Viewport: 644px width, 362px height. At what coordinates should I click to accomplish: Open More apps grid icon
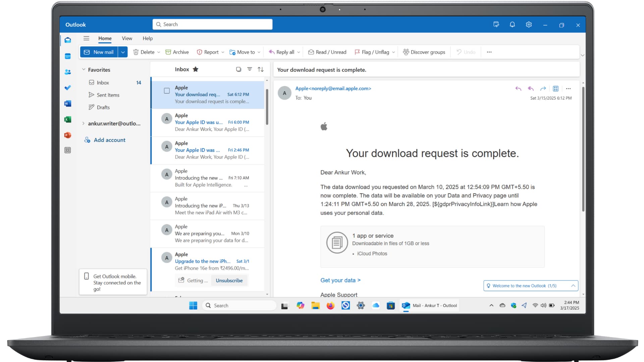(x=68, y=150)
